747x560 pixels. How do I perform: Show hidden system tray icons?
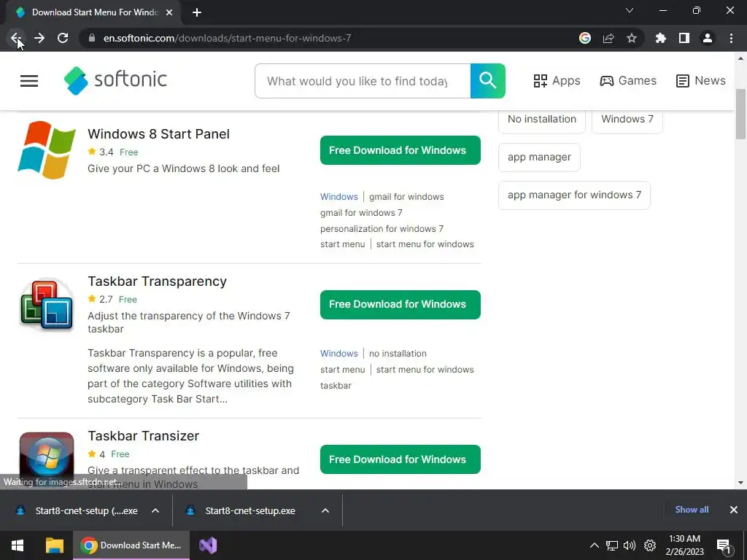click(x=594, y=545)
